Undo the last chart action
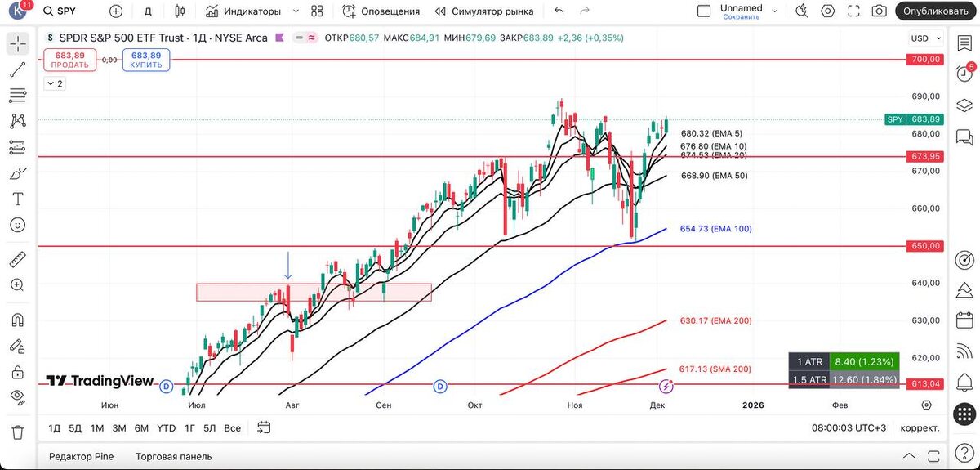Viewport: 980px width, 470px height. (x=559, y=11)
